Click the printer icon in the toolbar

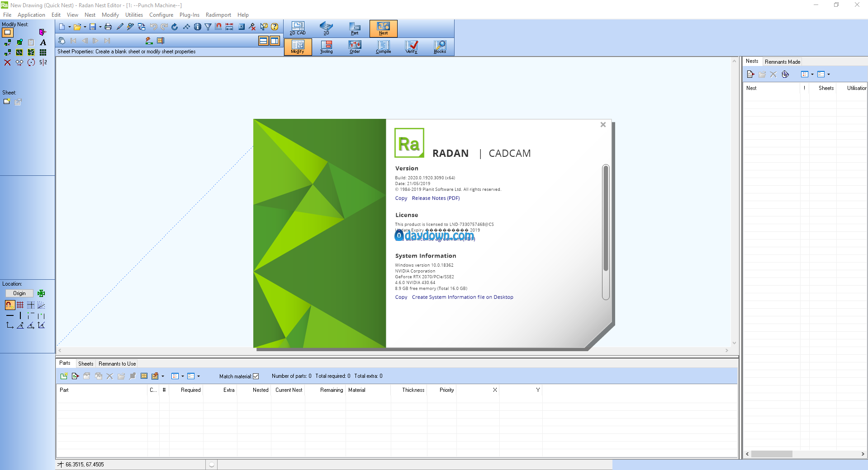pyautogui.click(x=108, y=27)
